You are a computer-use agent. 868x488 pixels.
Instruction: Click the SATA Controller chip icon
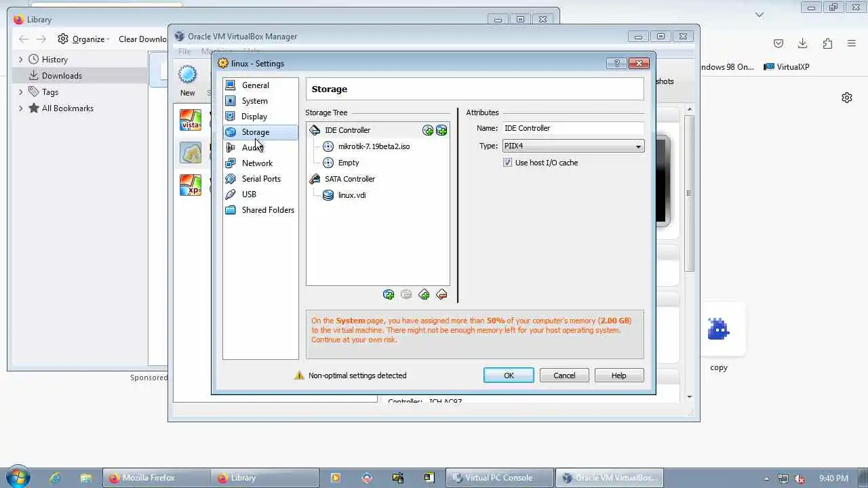(315, 179)
